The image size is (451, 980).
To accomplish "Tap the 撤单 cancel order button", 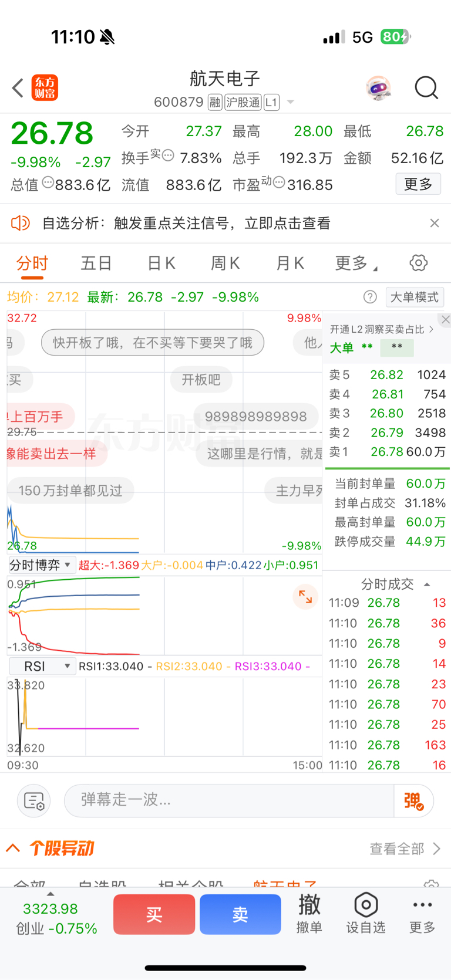I will click(309, 913).
